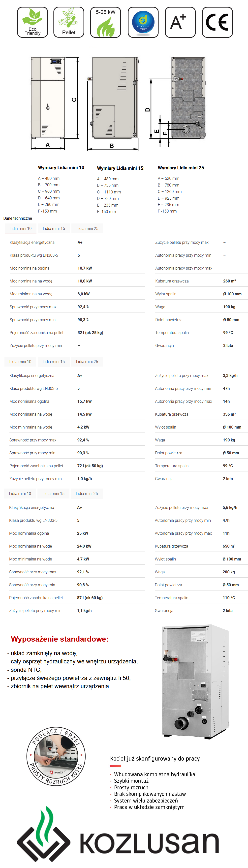
Task: Click the '87 l (ok 60 kg)' hopper value
Action: click(x=90, y=598)
